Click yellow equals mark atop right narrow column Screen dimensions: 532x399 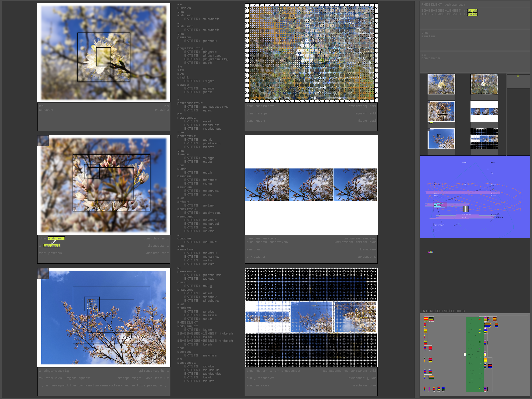517,76
